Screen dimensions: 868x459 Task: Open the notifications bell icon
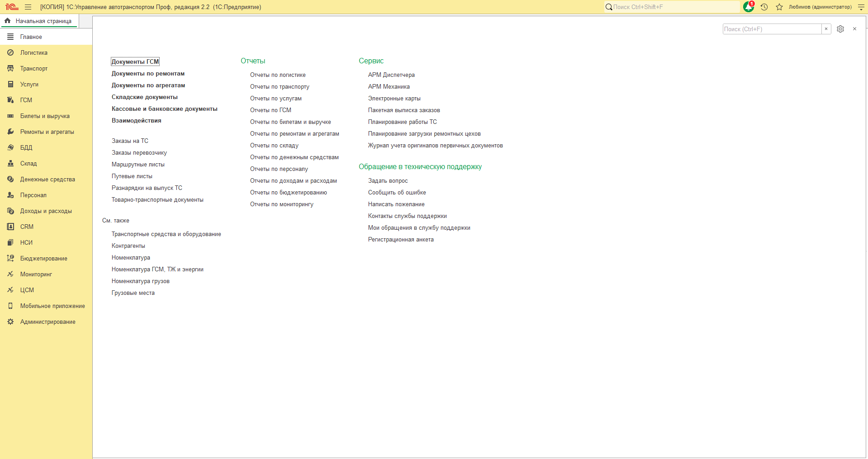tap(749, 7)
